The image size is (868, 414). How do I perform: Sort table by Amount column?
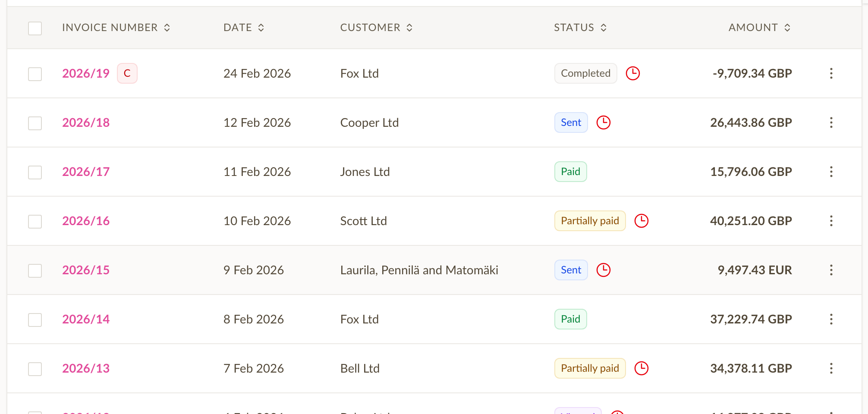(760, 28)
